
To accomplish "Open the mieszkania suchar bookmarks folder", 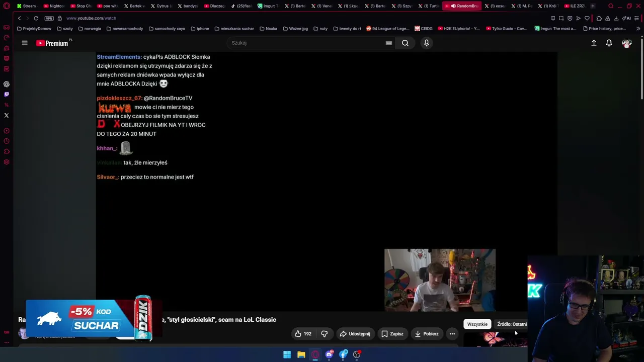I will click(x=234, y=29).
